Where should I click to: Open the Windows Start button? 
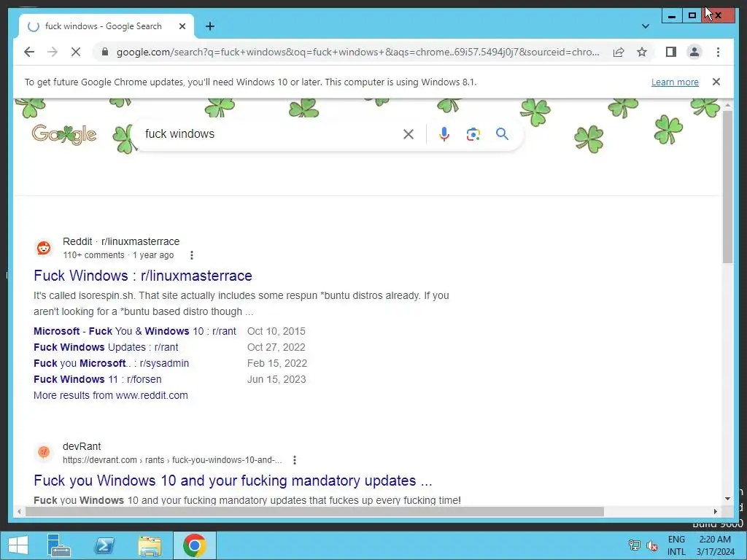[x=18, y=545]
